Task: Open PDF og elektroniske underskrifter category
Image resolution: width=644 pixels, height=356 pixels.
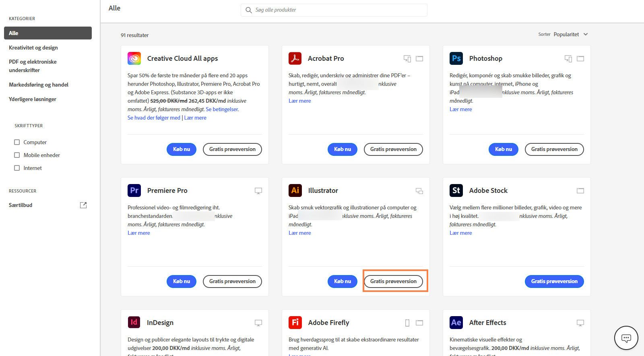Action: [33, 66]
